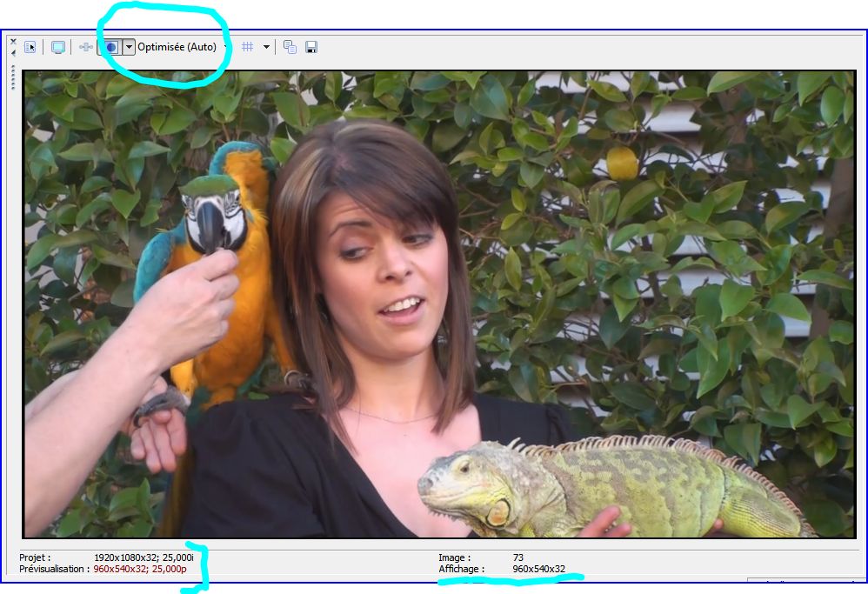Open the project video properties icon
The width and height of the screenshot is (868, 594).
point(30,48)
